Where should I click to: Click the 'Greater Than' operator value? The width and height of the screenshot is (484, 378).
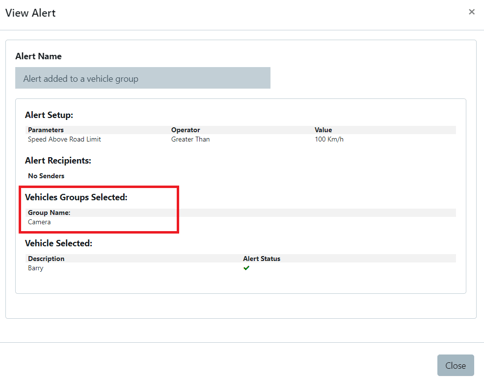(x=190, y=139)
